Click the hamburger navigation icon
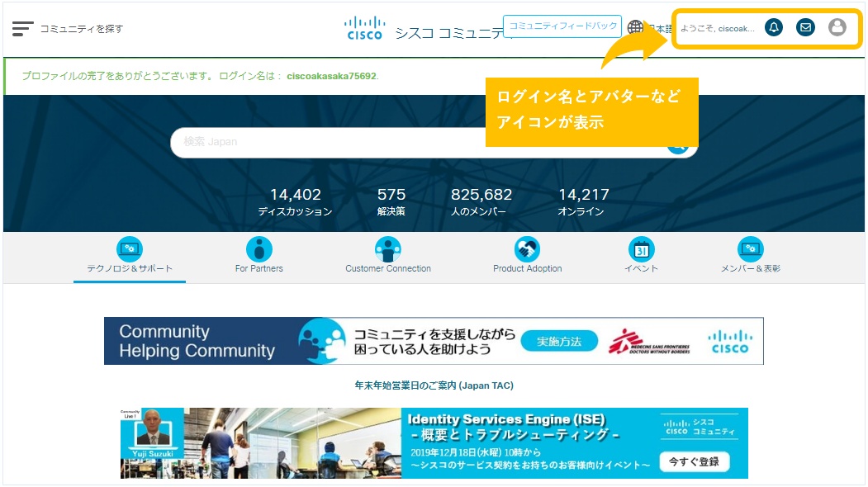Viewport: 868px width, 487px height. [x=21, y=26]
